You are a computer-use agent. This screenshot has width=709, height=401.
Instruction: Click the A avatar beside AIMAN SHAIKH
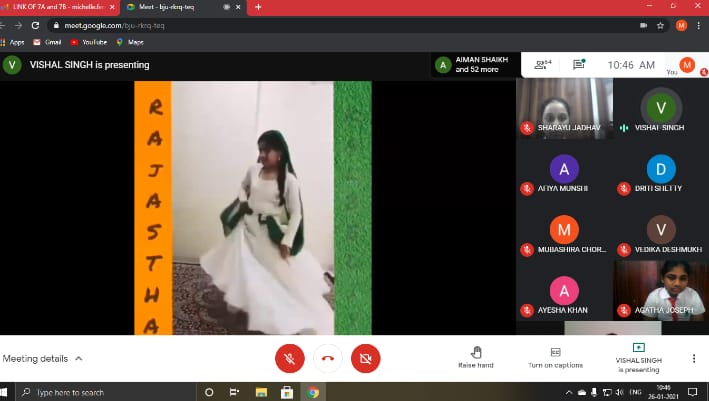[x=443, y=65]
